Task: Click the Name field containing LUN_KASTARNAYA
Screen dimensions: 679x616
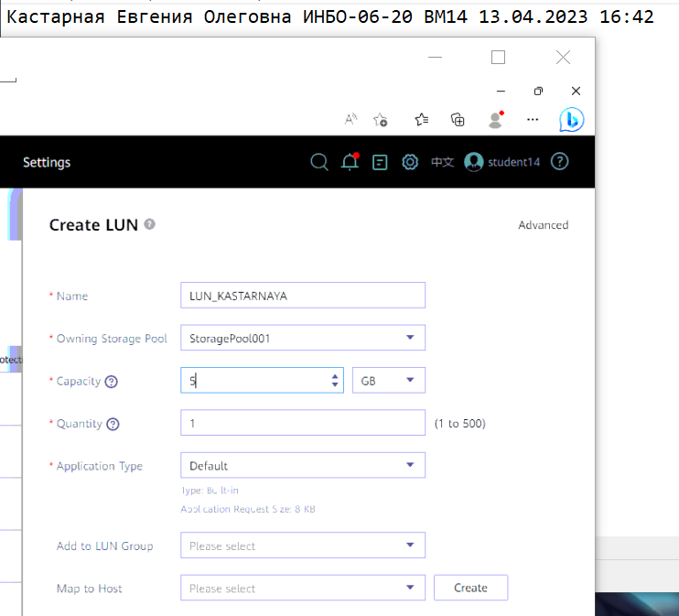Action: pos(303,296)
